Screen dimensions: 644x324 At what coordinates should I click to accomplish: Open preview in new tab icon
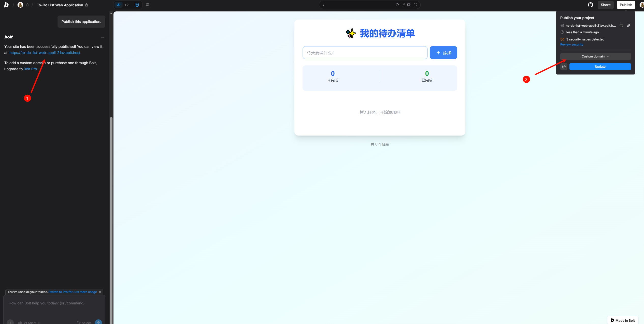tap(403, 5)
